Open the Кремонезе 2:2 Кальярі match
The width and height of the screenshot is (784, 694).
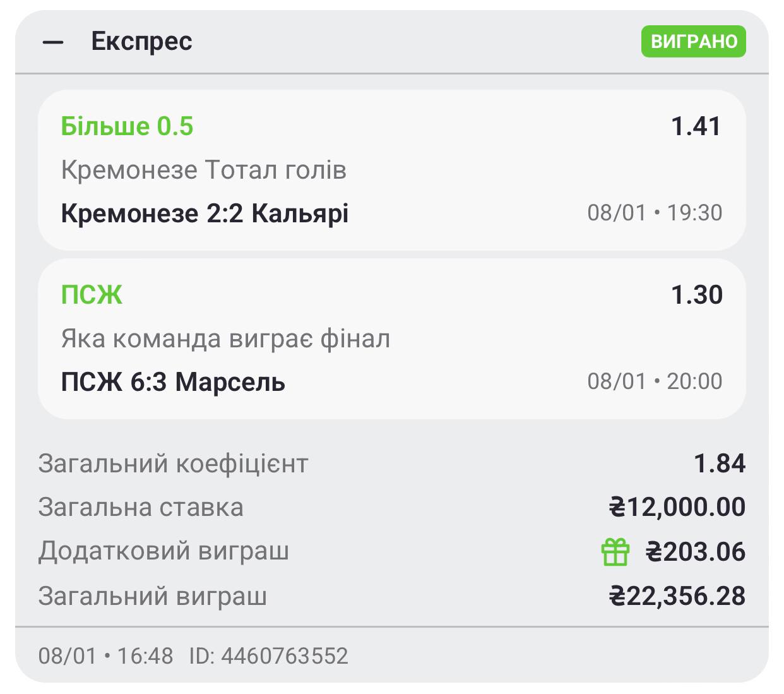tap(205, 213)
